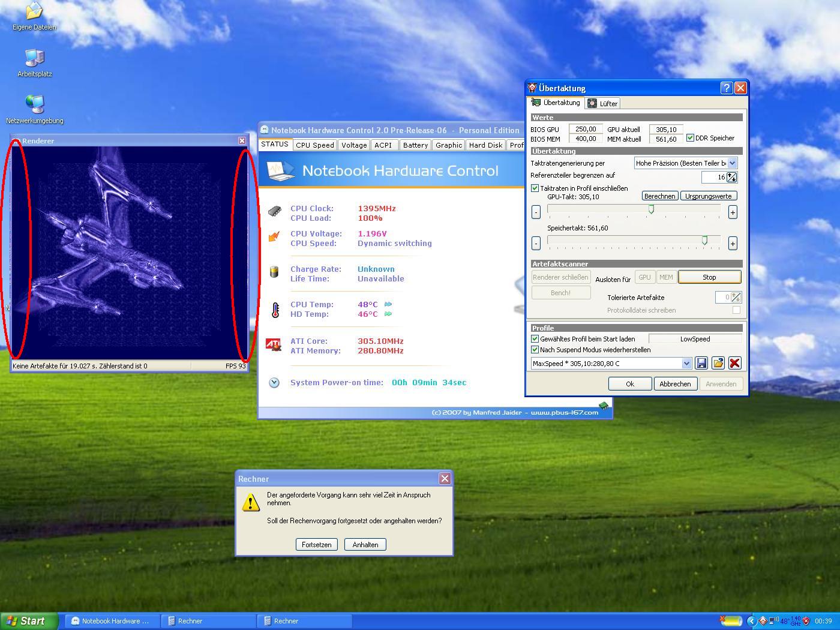The image size is (840, 630).
Task: Click the 48° temperature tray indicator
Action: point(785,622)
